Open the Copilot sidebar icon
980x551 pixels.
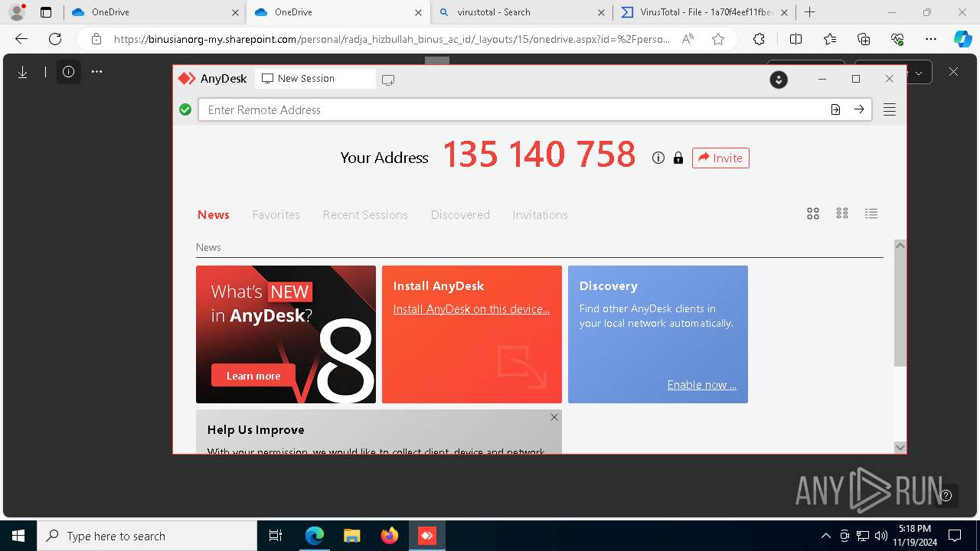click(x=962, y=39)
